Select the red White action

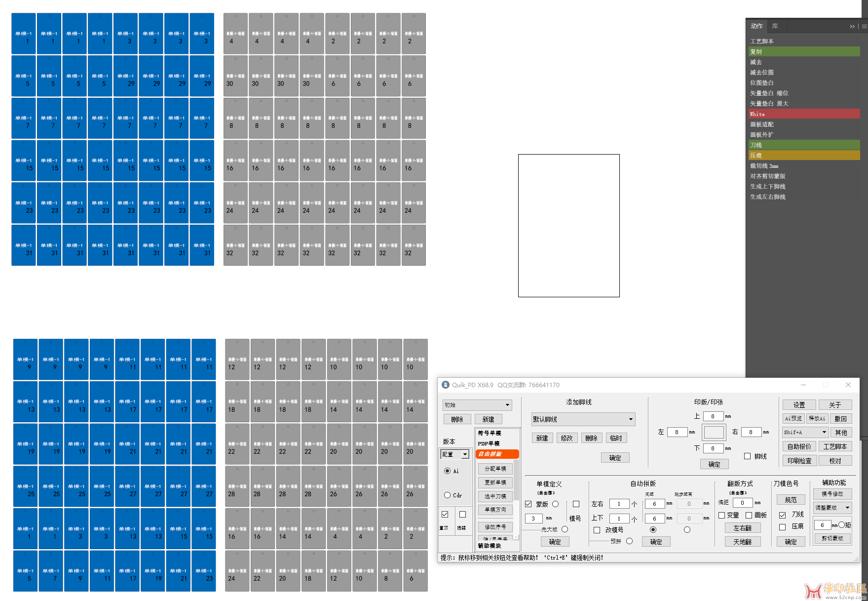tap(804, 114)
